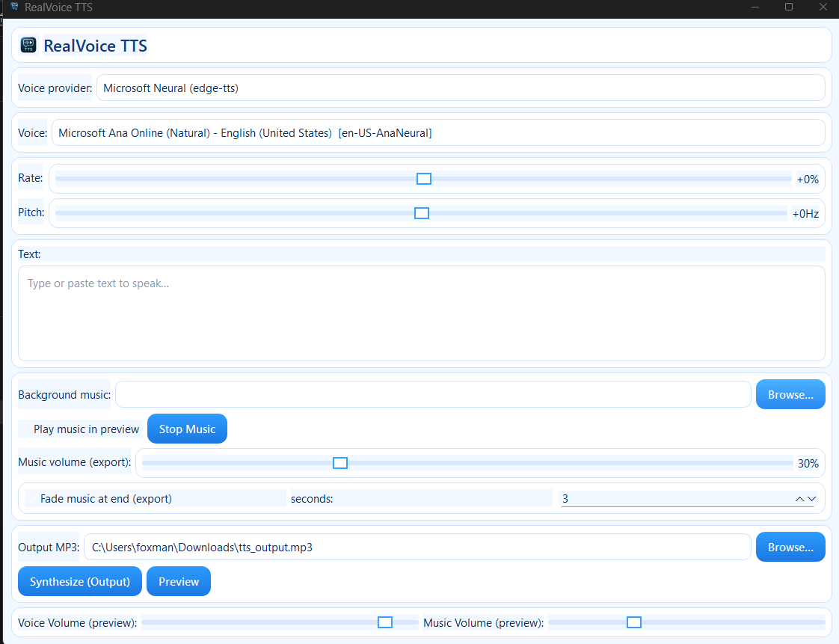The width and height of the screenshot is (839, 644).
Task: Click the Music volume (export) slider handle
Action: 340,463
